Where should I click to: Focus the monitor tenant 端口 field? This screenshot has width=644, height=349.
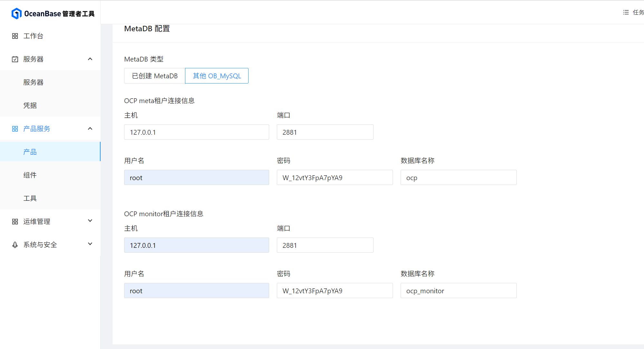click(325, 245)
